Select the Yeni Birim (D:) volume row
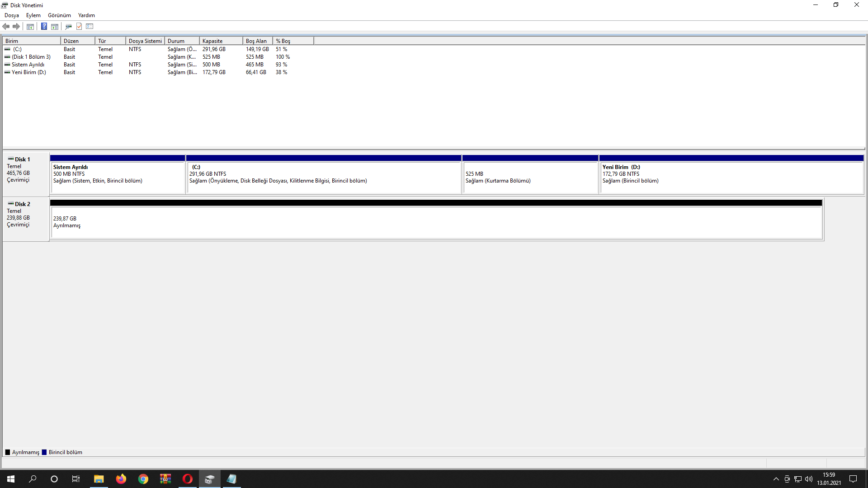This screenshot has width=868, height=488. [29, 72]
